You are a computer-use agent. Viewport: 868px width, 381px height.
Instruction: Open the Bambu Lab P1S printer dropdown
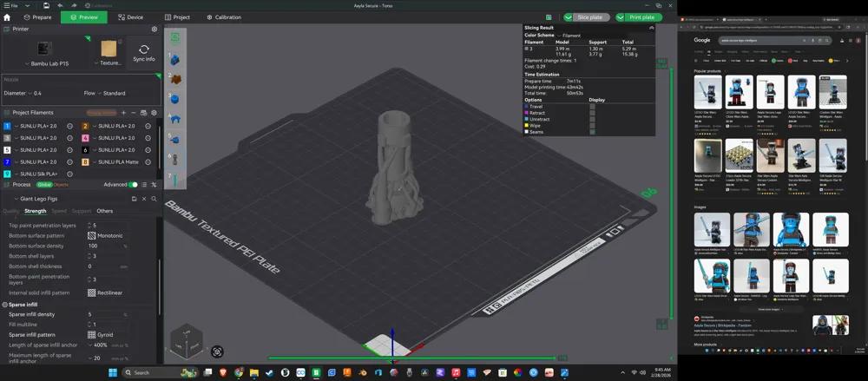point(47,63)
